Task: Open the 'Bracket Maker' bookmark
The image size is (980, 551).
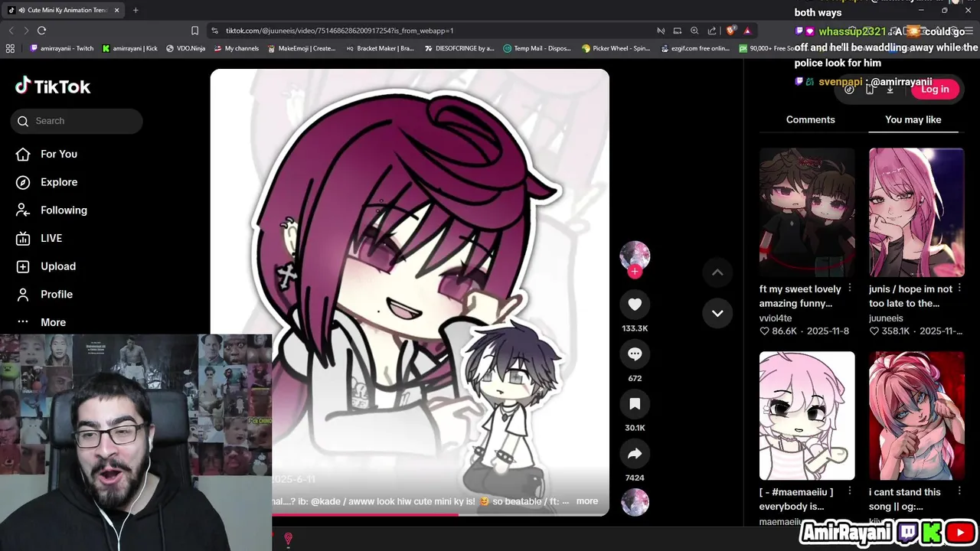Action: pos(380,48)
